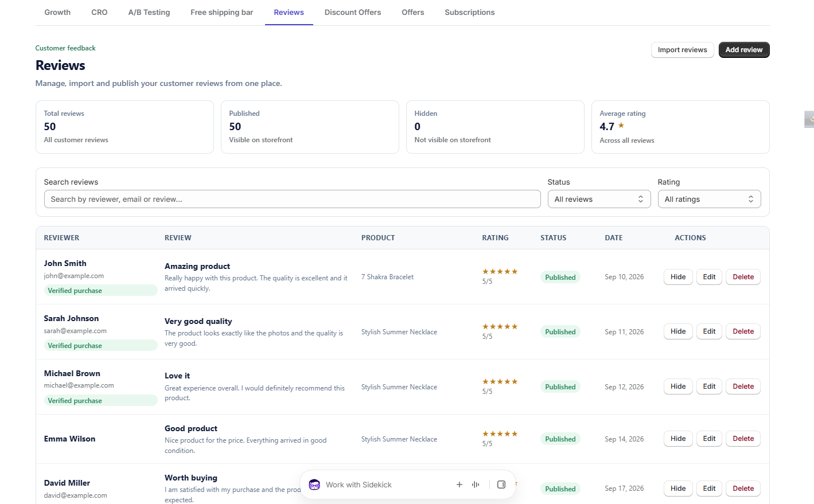Click the Import reviews button
The image size is (814, 504).
pos(683,50)
